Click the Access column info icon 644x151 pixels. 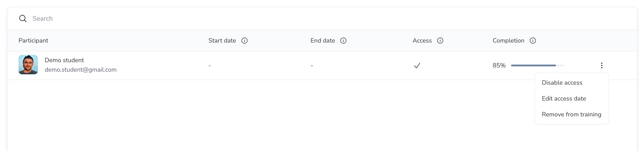click(x=440, y=41)
